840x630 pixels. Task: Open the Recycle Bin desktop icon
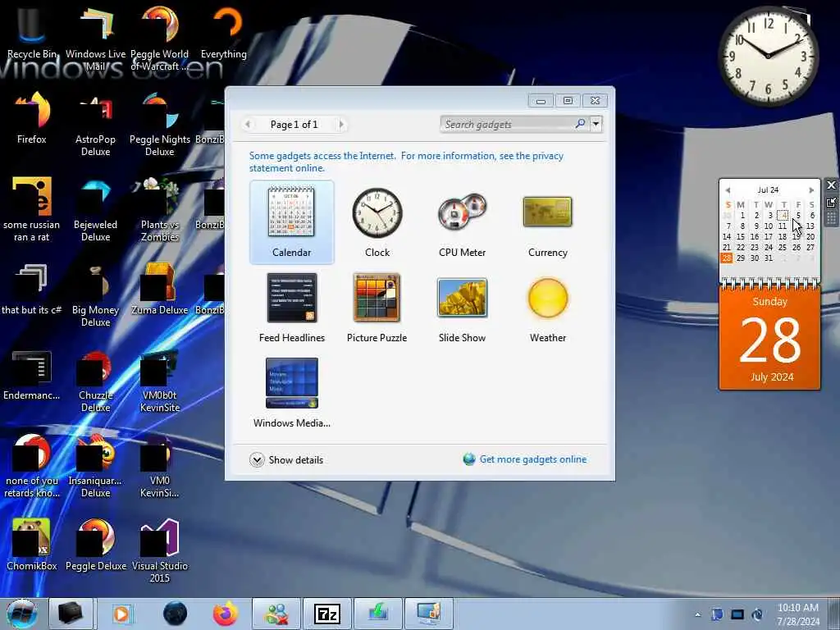pos(32,33)
